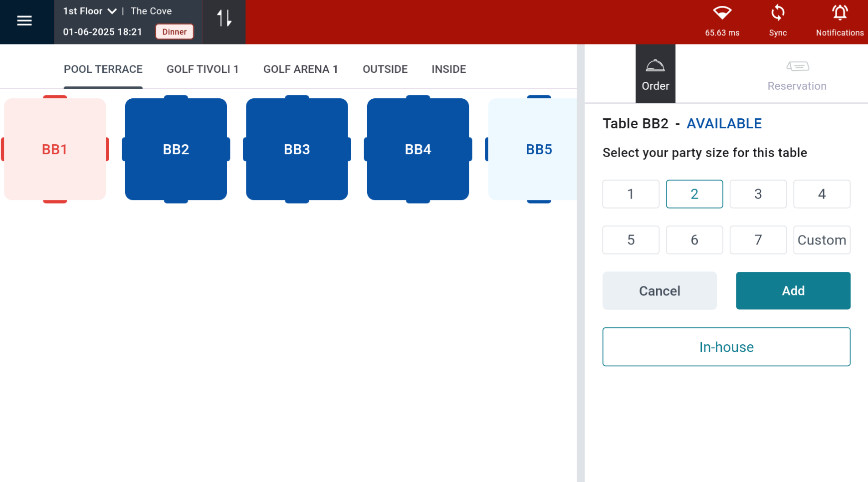
Task: Cancel the party size selection
Action: click(659, 291)
